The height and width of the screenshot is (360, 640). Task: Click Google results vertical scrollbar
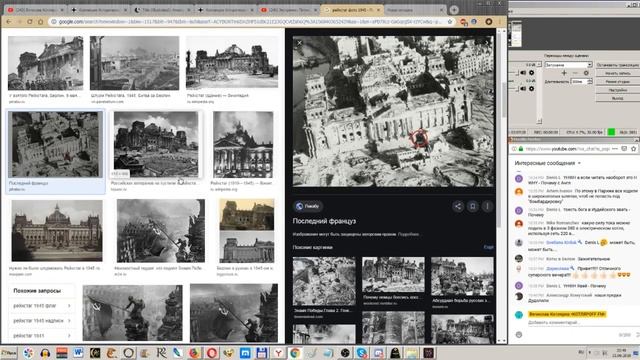[x=504, y=100]
